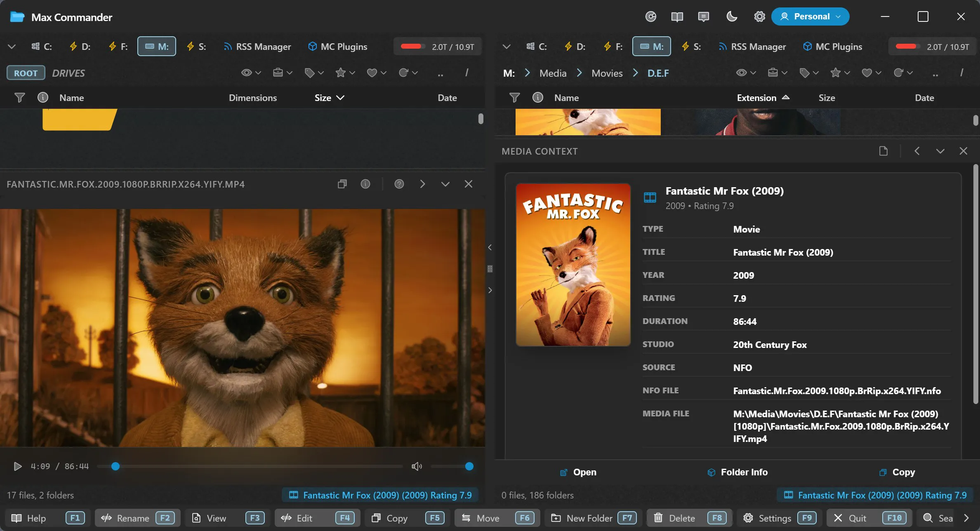This screenshot has width=980, height=531.
Task: Click Movies in right panel breadcrumb
Action: [607, 73]
